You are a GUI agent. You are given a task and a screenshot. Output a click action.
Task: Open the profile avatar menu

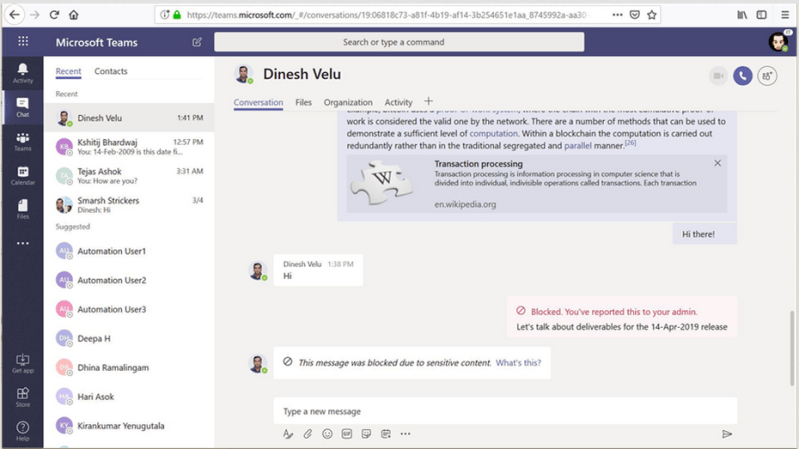779,41
